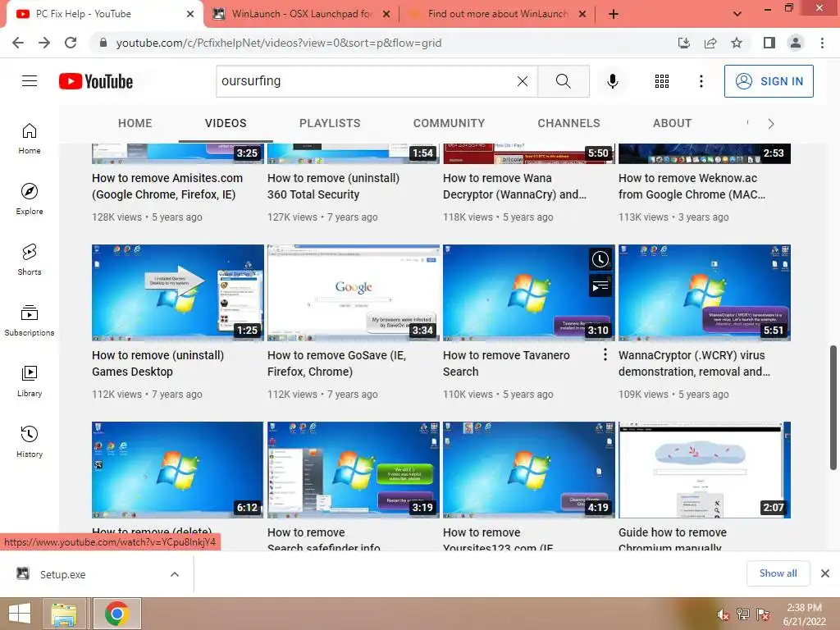
Task: Switch to the HOME channel tab
Action: 135,123
